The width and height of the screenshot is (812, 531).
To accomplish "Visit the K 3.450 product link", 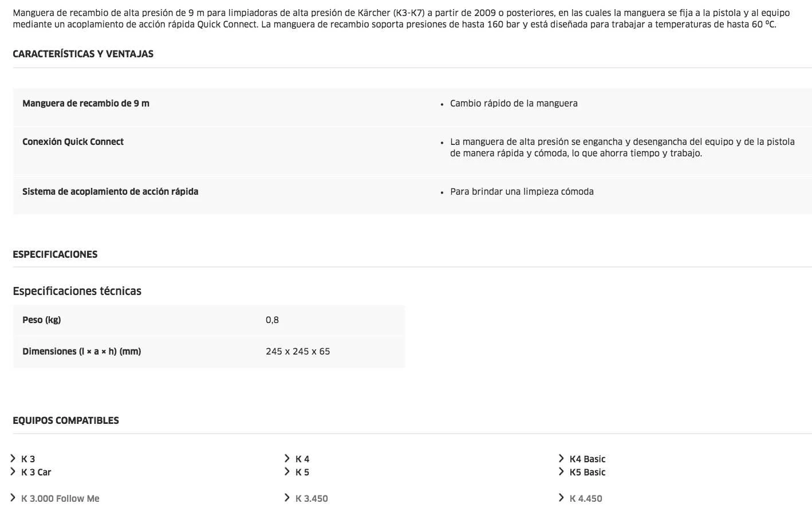I will click(312, 498).
